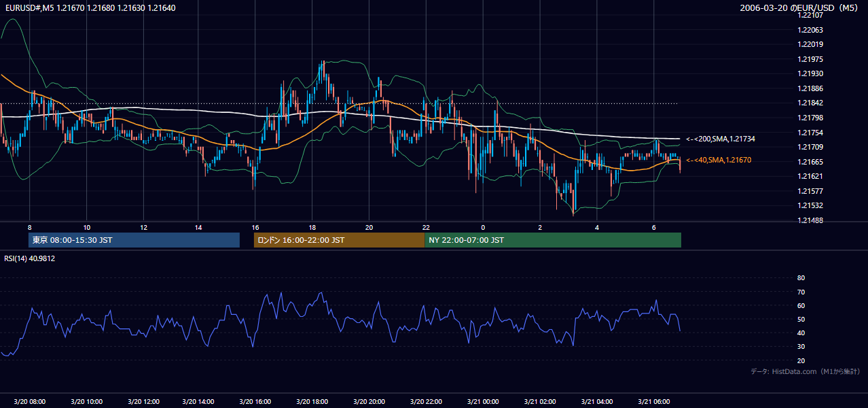Click RSI axis level 60
The width and height of the screenshot is (868, 408).
coord(801,305)
